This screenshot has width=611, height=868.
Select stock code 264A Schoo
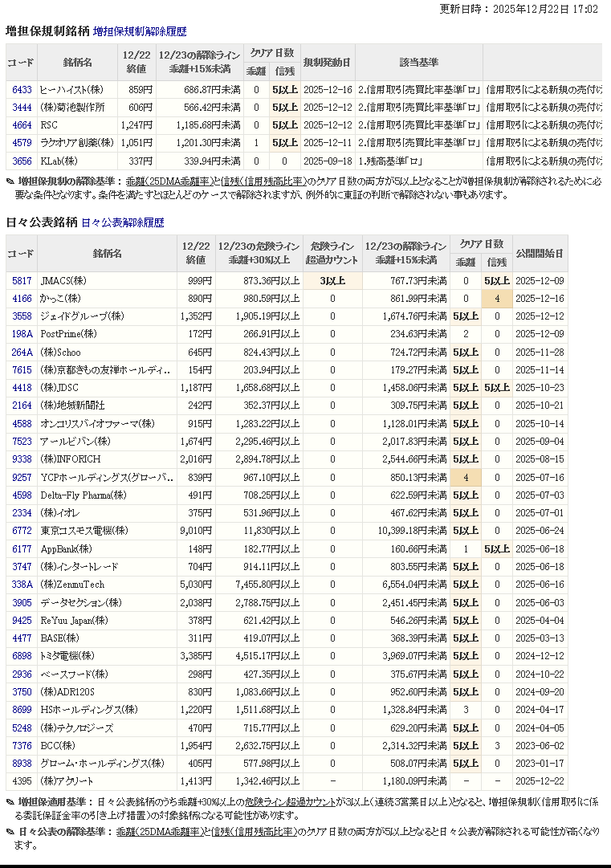[x=22, y=352]
